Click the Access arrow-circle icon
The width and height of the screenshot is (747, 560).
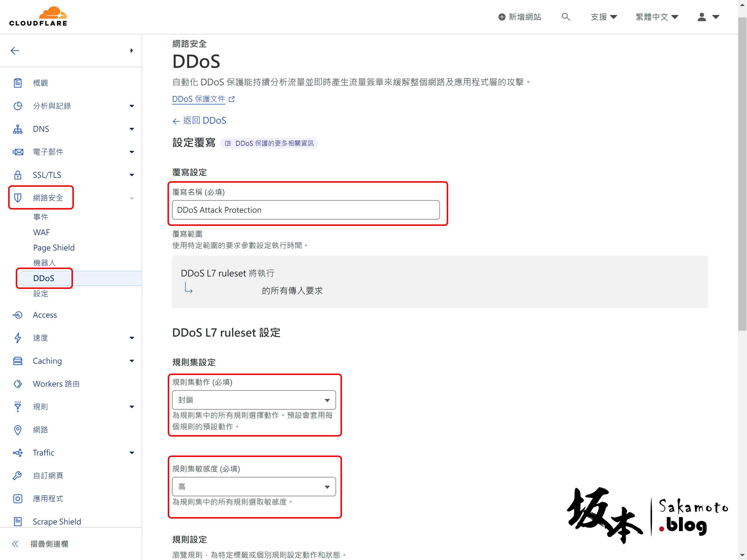(18, 315)
